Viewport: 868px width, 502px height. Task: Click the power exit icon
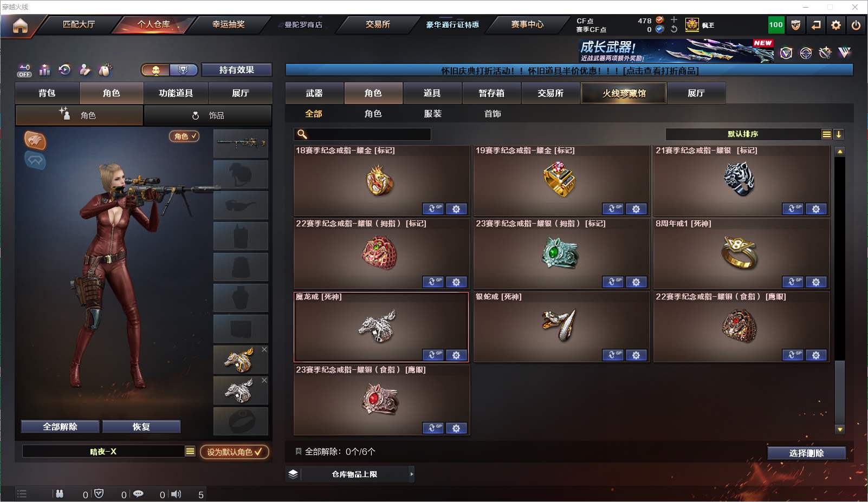(x=856, y=25)
